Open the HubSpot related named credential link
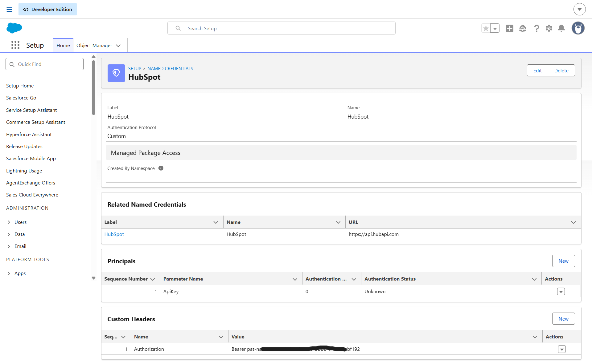Screen dimensions: 592x364 (114, 234)
